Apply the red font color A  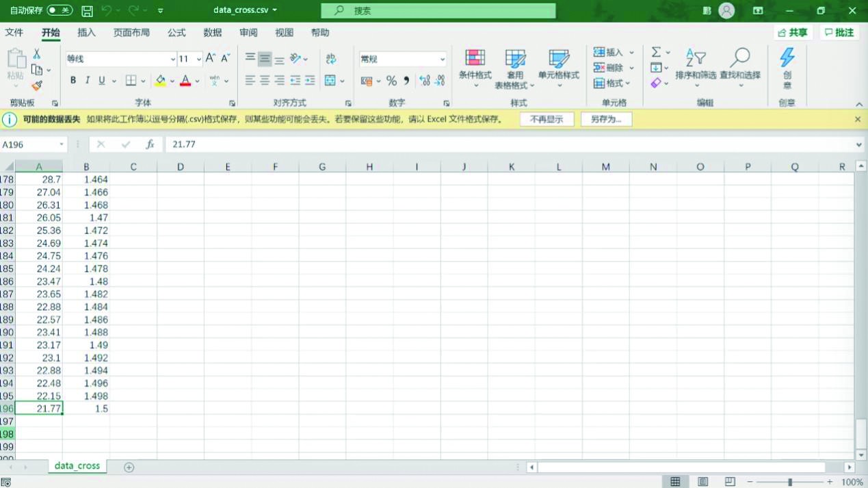pos(185,81)
